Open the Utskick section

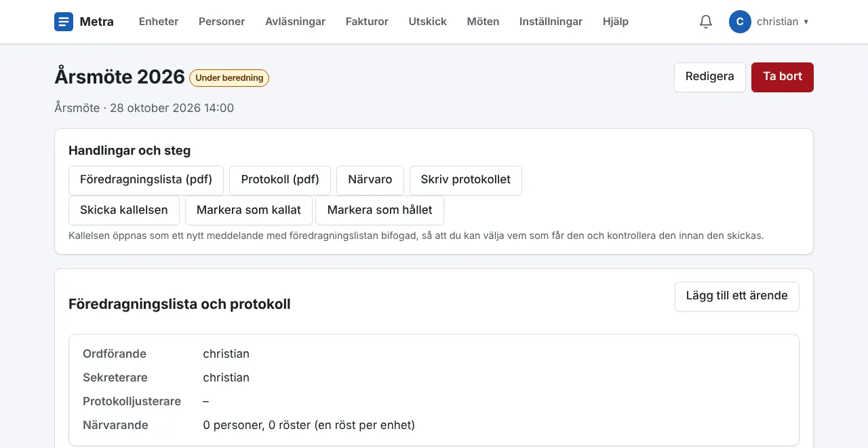click(428, 22)
